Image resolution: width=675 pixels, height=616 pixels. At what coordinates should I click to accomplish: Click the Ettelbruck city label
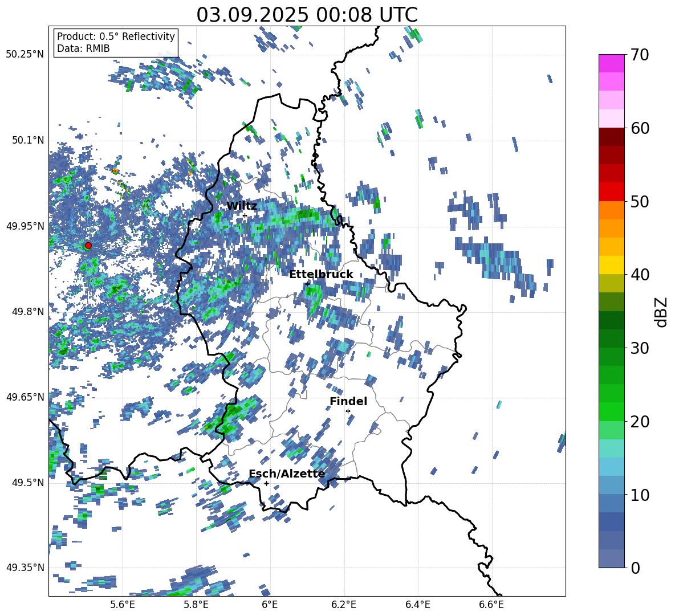(x=321, y=275)
